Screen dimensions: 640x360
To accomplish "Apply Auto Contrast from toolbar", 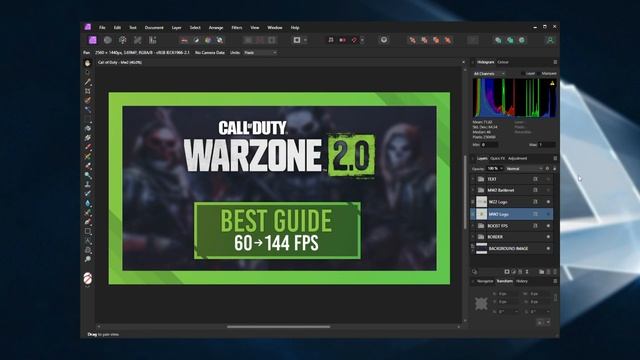I will click(x=196, y=40).
